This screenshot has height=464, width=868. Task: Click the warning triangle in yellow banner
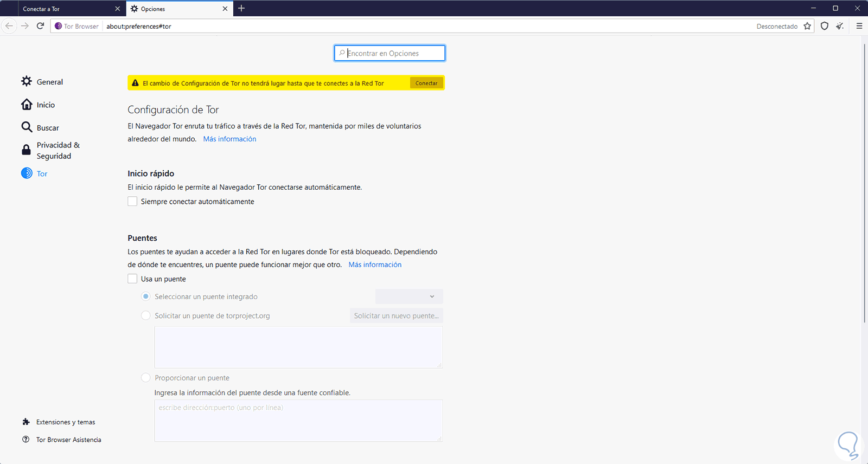coord(136,83)
